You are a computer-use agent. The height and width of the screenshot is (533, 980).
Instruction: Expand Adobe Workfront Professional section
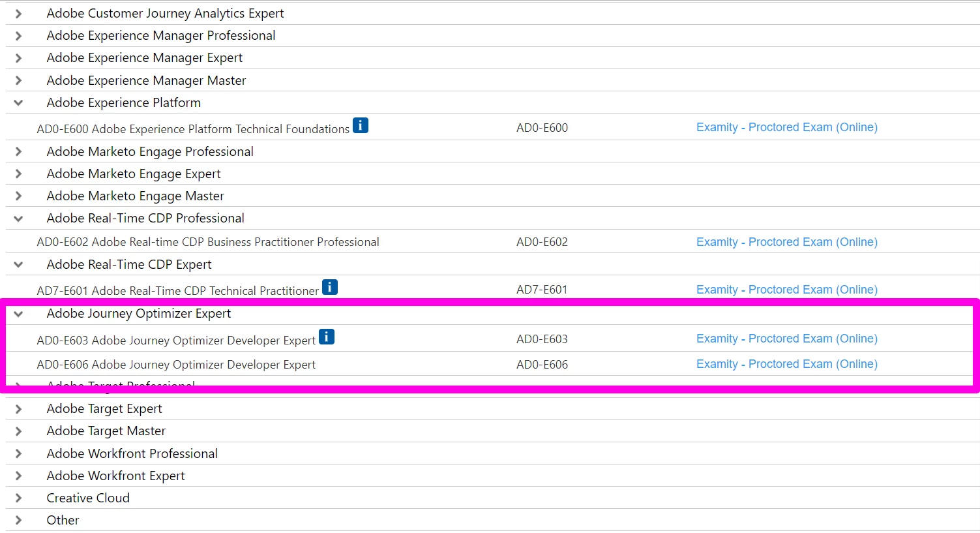(x=18, y=453)
